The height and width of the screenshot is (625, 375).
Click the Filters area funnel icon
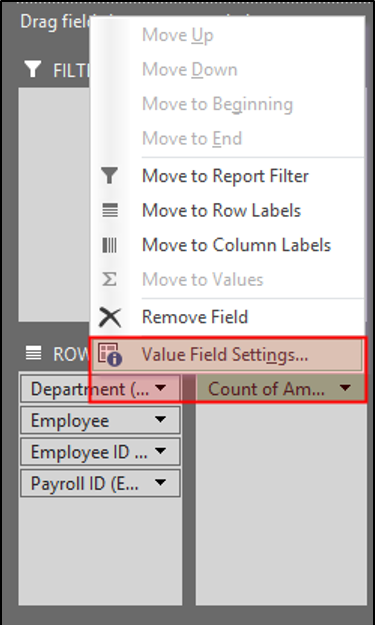click(32, 69)
